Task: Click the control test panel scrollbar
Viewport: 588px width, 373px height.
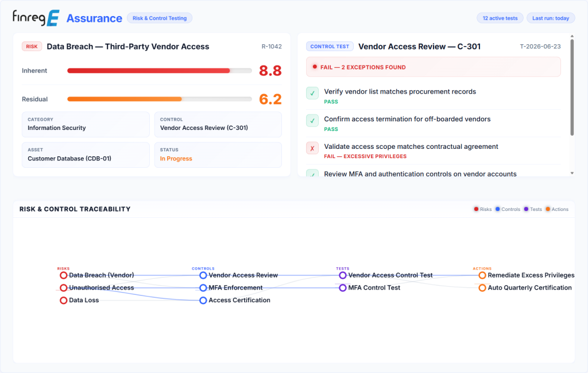Action: click(572, 87)
